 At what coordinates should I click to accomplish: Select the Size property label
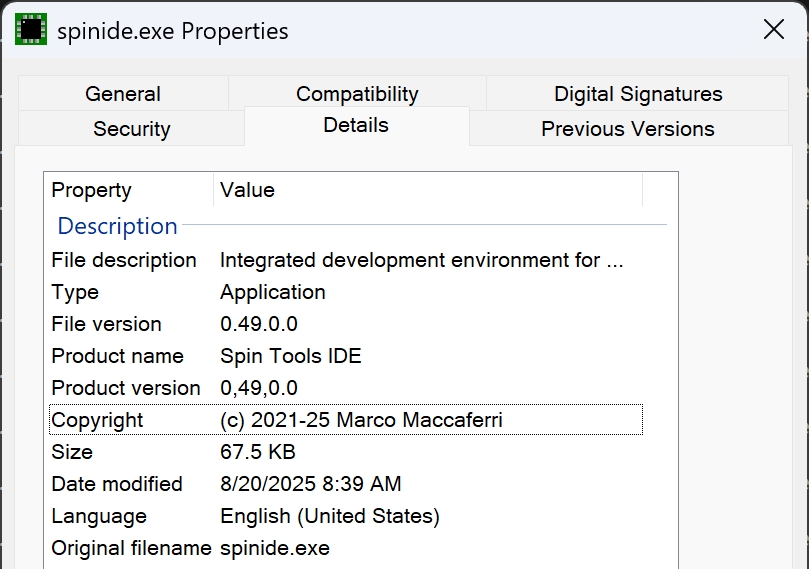click(72, 452)
